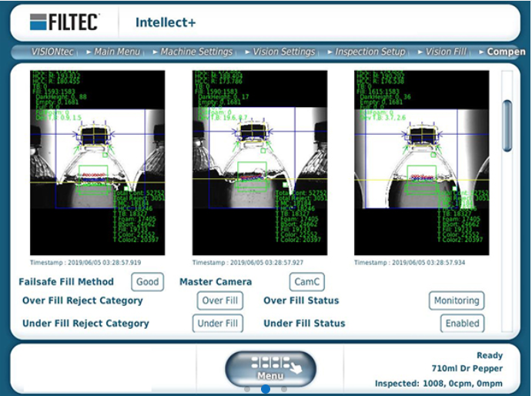Click timestamp '2019/06/05 03:28:57.919'

pyautogui.click(x=105, y=263)
